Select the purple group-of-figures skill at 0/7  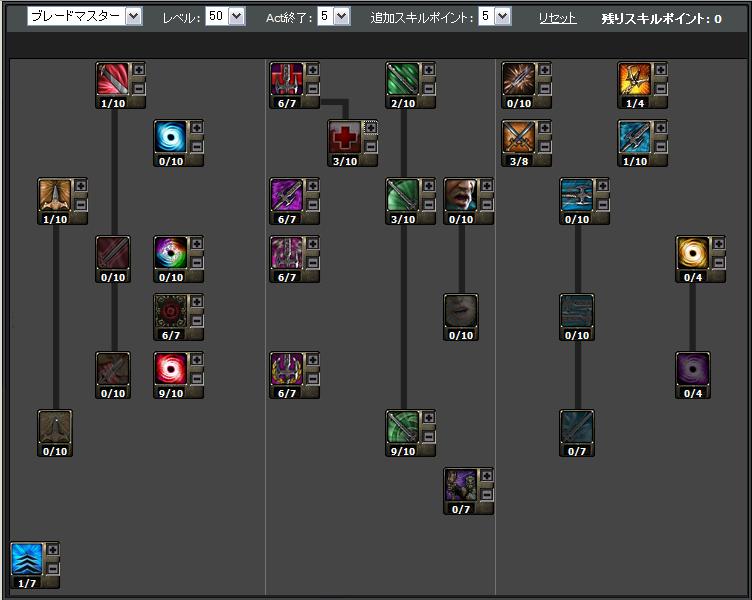point(461,485)
